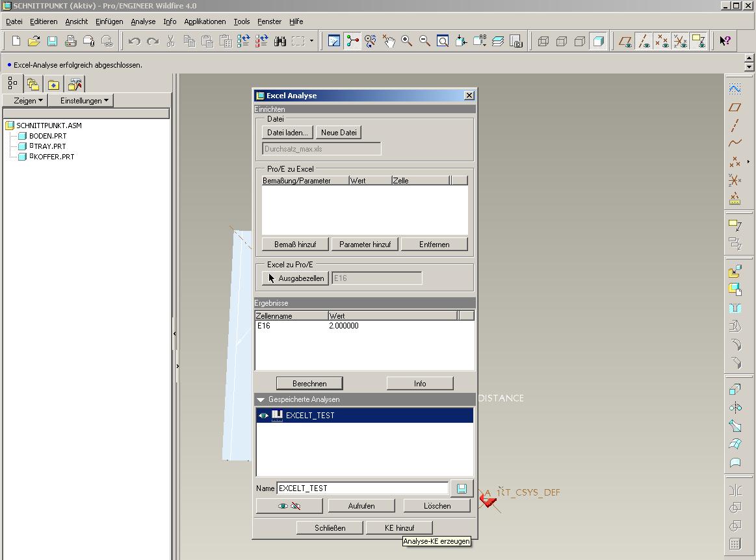Click the KE hinzuf button
The image size is (756, 560).
399,528
